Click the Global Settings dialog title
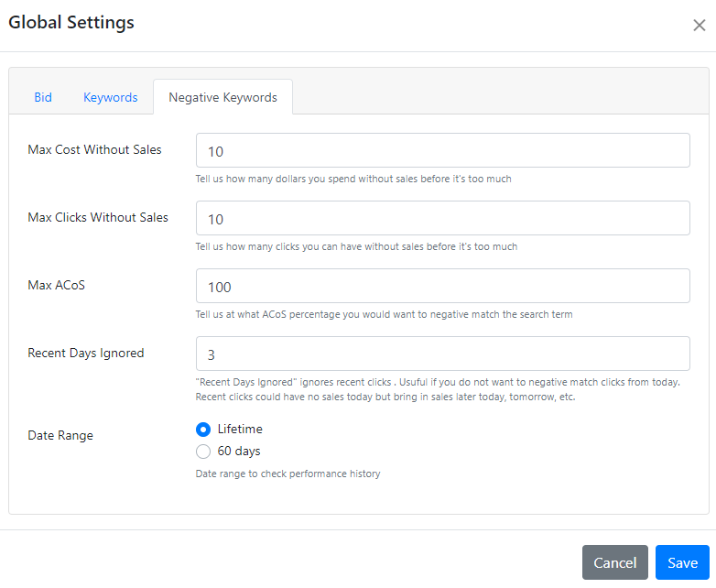Viewport: 716px width, 588px height. pyautogui.click(x=71, y=23)
